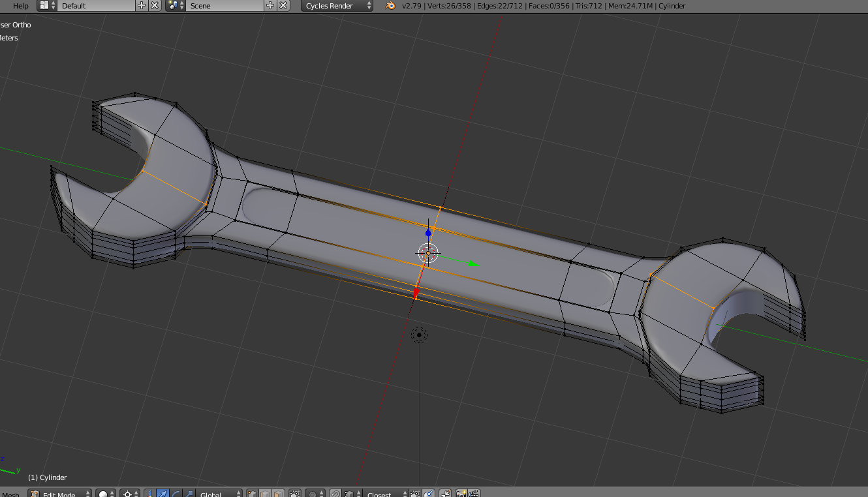Click the green Y axis manipulator arrow
The image size is (868, 497).
(473, 264)
